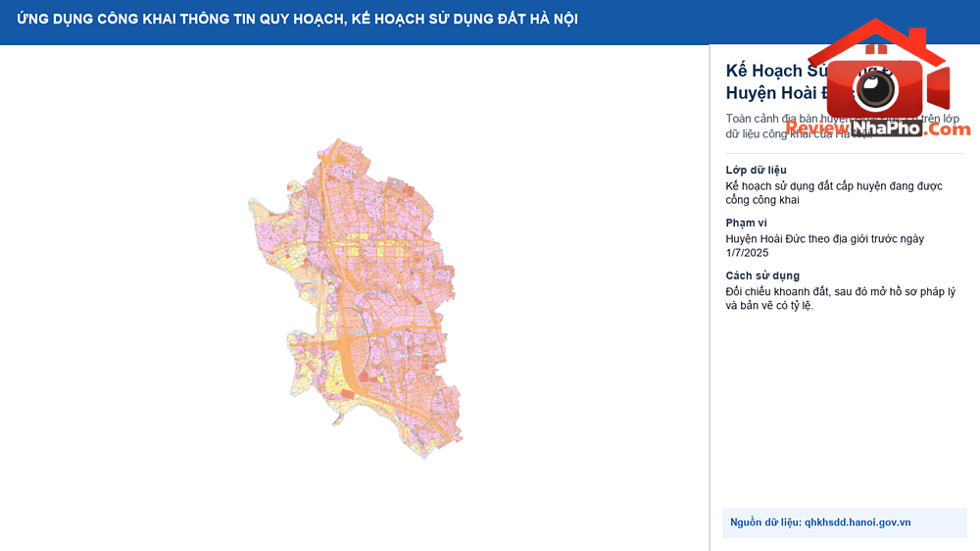This screenshot has width=980, height=551.
Task: Click text "Đối chiếu khoanh đất, sau đó mở hồ sơ pháp lý"
Action: click(x=840, y=292)
